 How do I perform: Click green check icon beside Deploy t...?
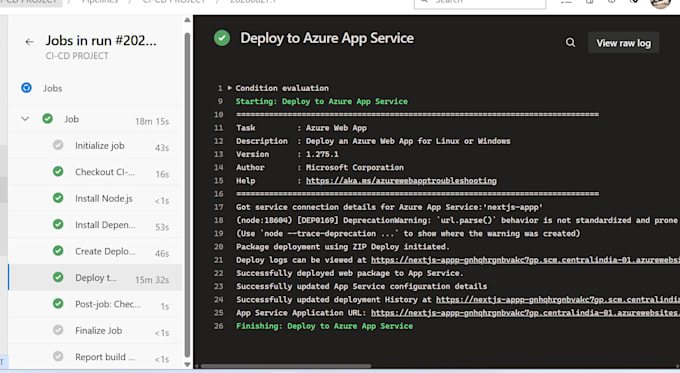tap(58, 278)
